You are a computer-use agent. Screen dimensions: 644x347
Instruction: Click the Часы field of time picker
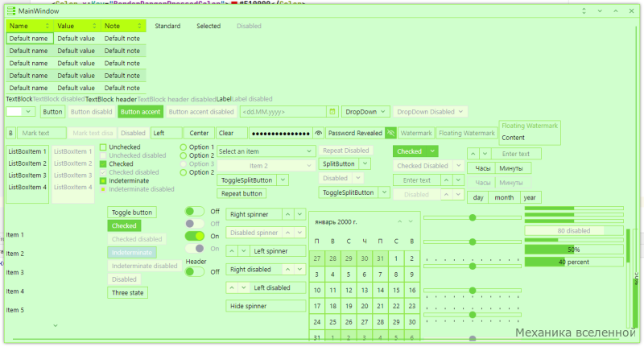click(482, 168)
